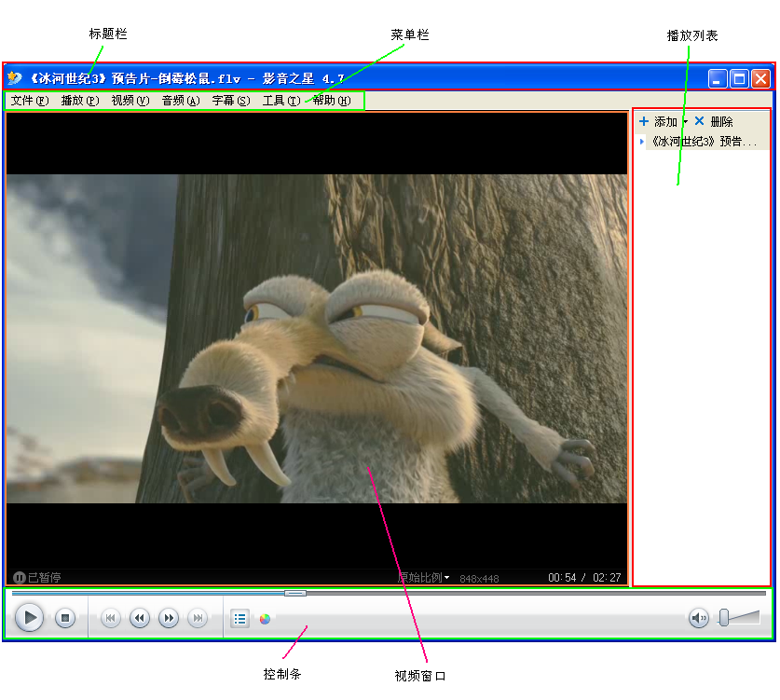Open the 原始比例 aspect ratio dropdown

point(424,577)
